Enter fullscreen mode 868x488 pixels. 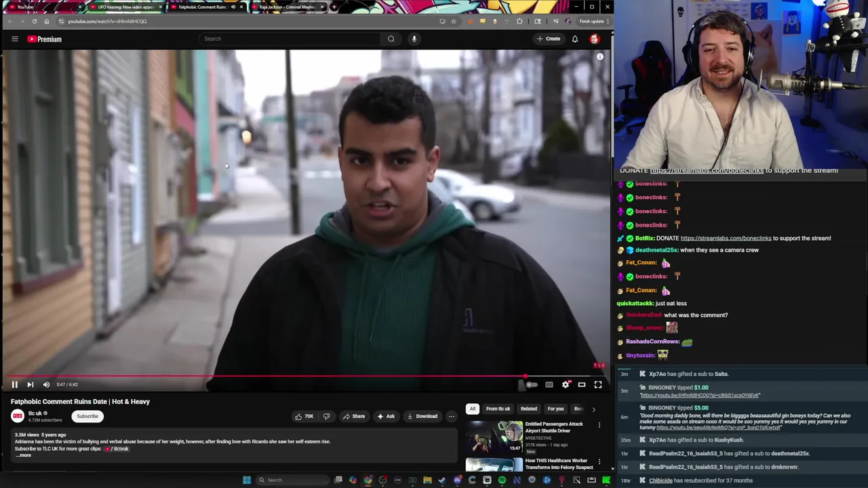pyautogui.click(x=598, y=384)
